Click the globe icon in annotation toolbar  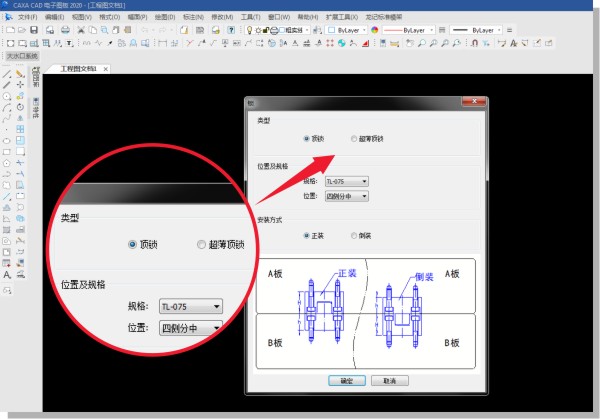pos(341,43)
